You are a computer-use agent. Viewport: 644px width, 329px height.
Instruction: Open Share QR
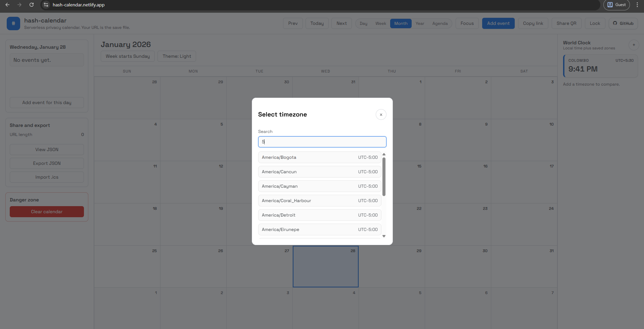566,23
